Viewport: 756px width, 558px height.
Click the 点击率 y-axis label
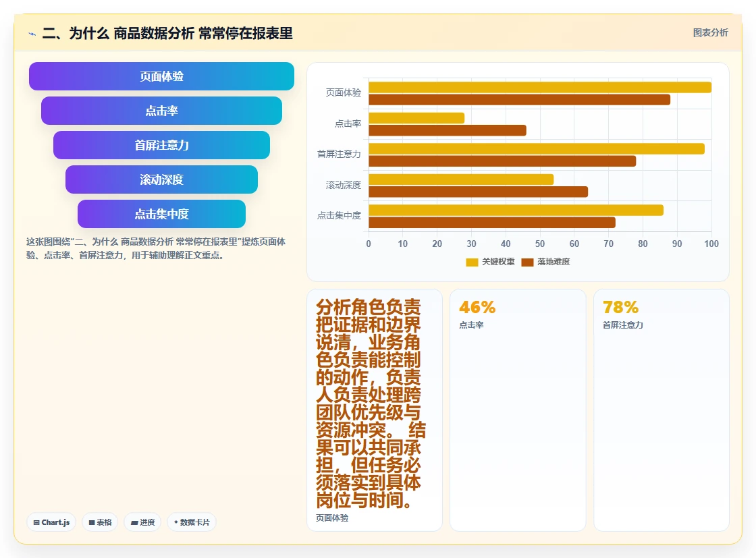[x=348, y=124]
